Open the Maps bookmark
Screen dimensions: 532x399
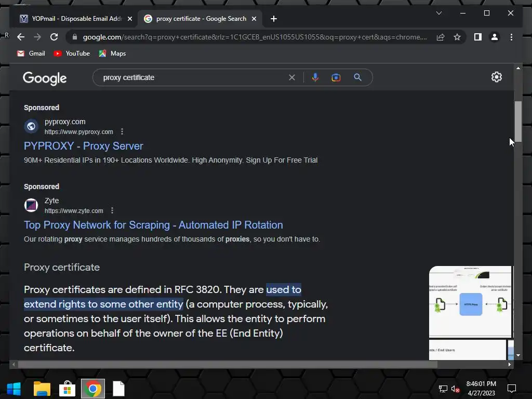(112, 54)
